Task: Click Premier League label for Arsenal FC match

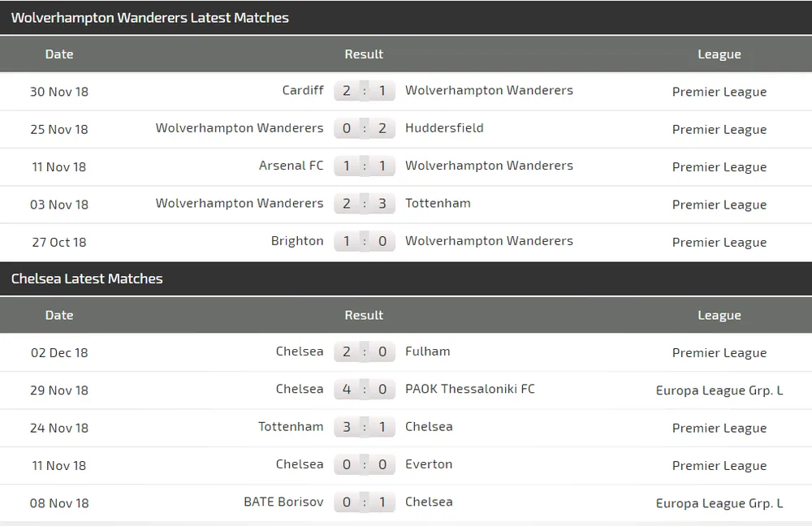Action: (x=719, y=167)
